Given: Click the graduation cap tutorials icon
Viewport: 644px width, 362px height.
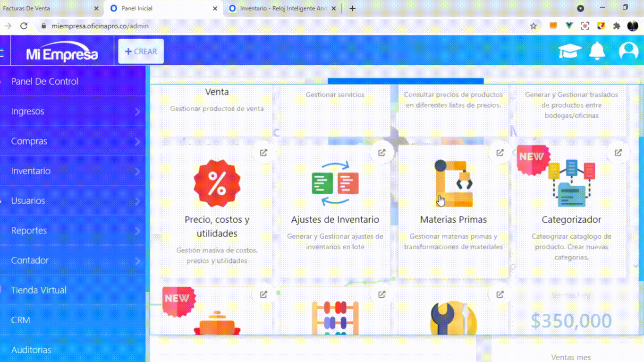Looking at the screenshot, I should coord(570,51).
